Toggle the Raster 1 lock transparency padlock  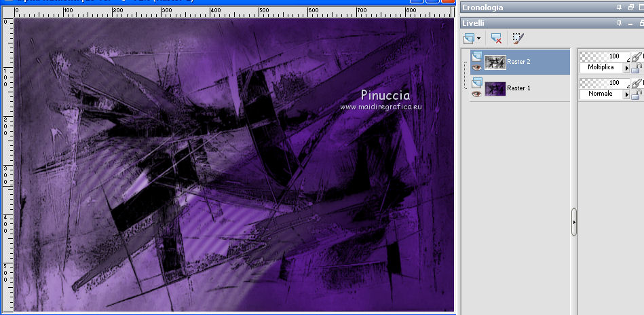coord(636,95)
